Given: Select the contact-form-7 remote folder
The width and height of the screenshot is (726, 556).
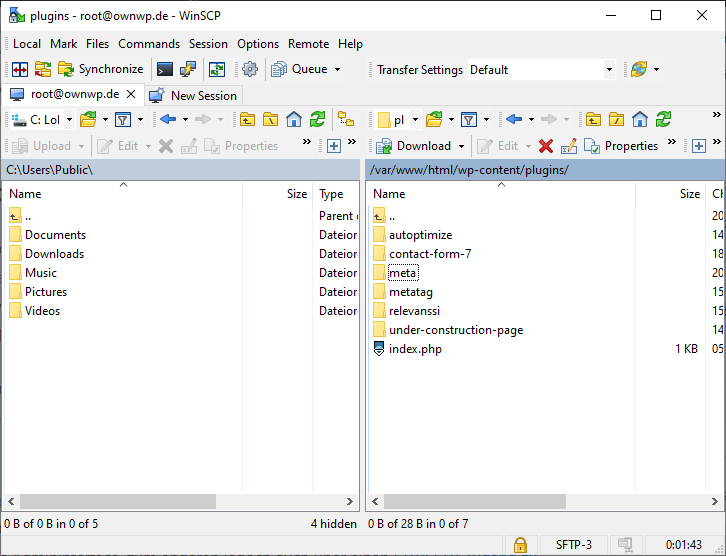Looking at the screenshot, I should coord(430,254).
